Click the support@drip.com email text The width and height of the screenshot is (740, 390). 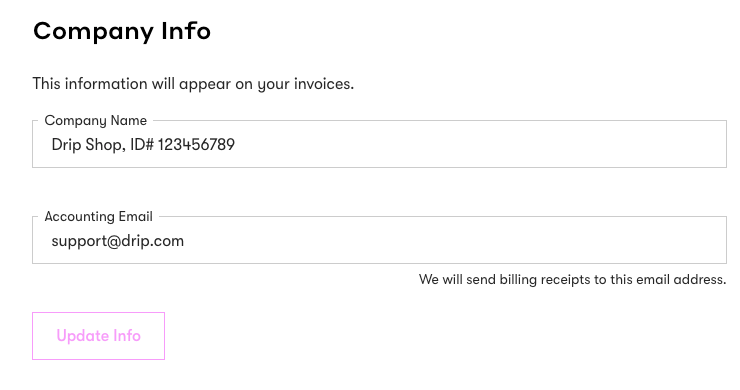click(118, 241)
